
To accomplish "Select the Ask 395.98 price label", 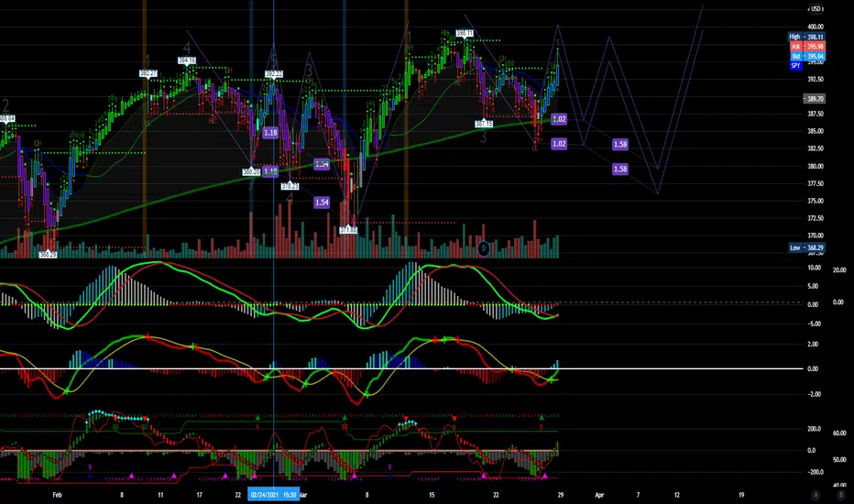I will (x=806, y=47).
